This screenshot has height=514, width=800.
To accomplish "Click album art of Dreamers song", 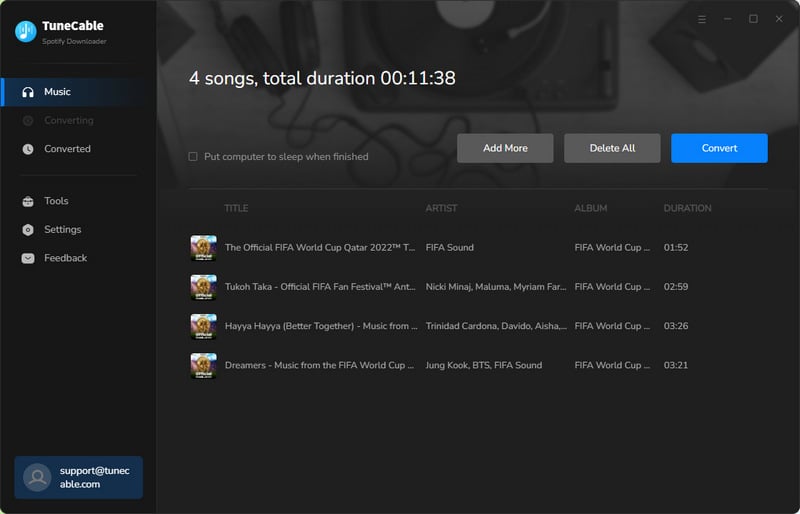I will (x=204, y=365).
